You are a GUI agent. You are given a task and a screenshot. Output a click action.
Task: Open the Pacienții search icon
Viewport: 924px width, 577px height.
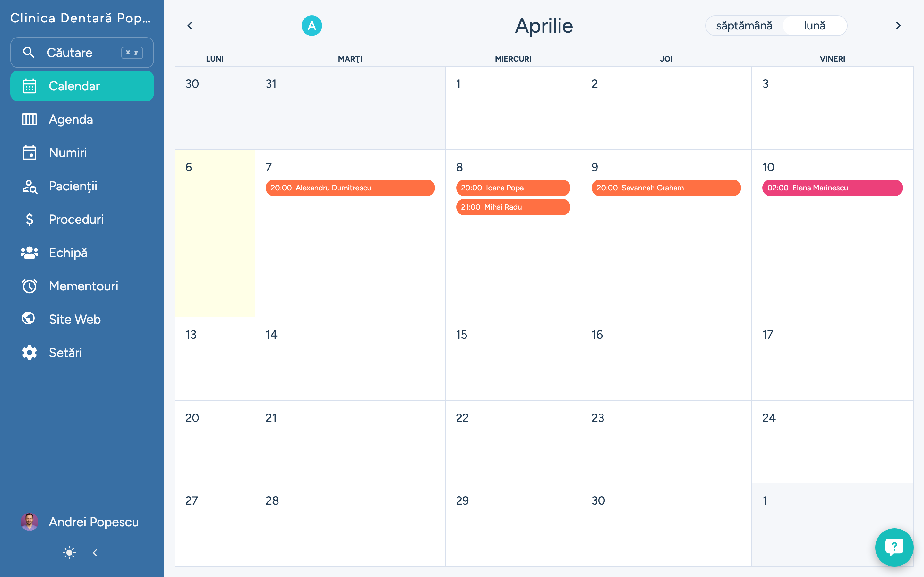click(x=30, y=186)
